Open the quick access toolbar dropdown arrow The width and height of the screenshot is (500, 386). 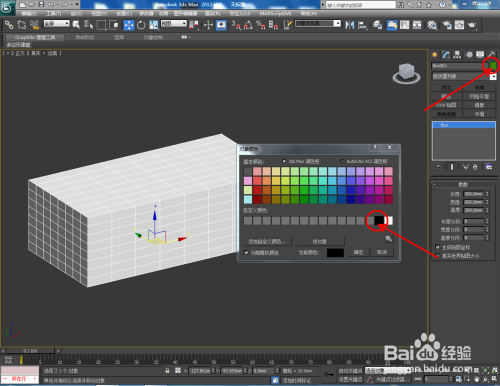tap(77, 4)
